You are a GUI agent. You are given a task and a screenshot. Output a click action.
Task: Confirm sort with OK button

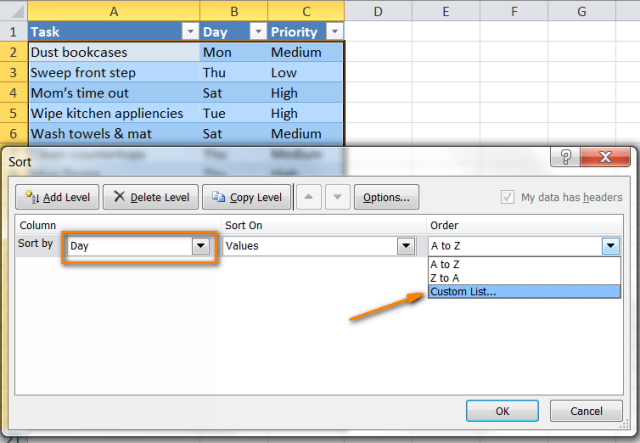pyautogui.click(x=502, y=411)
